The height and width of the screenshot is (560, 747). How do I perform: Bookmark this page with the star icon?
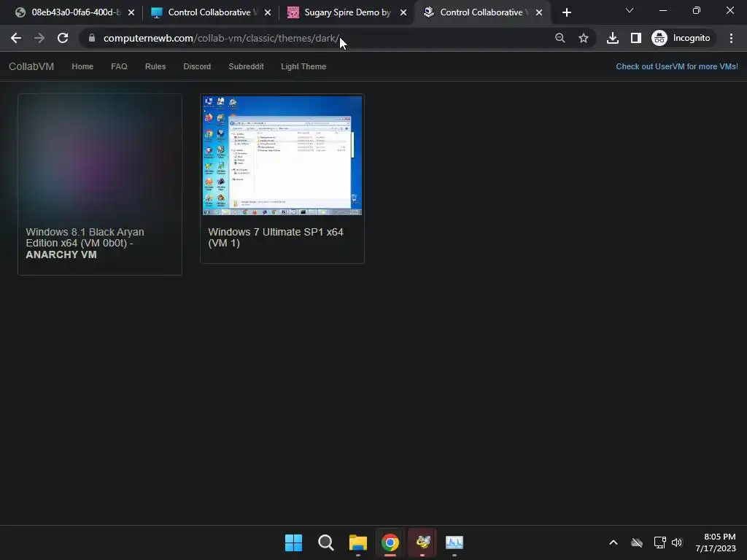pos(584,38)
